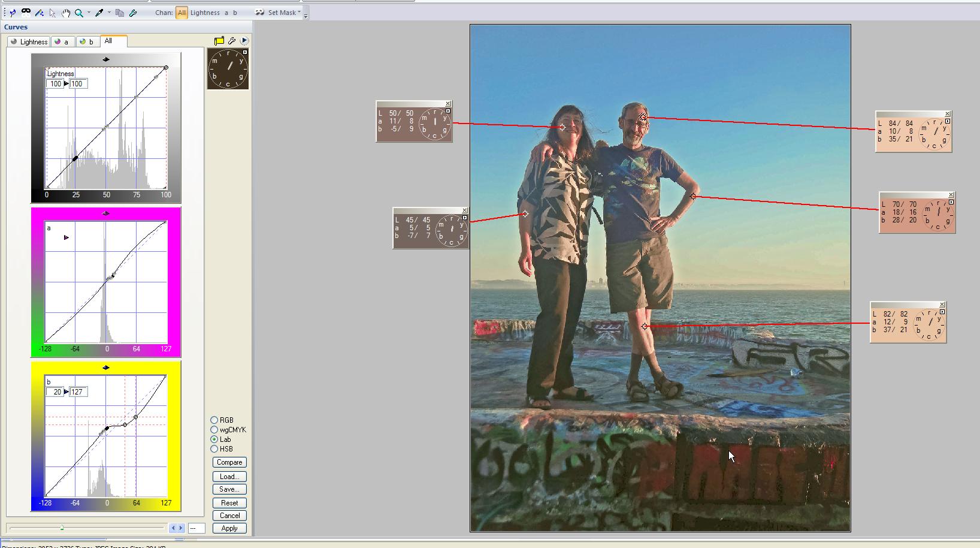Switch to the a curve tab

click(x=62, y=41)
